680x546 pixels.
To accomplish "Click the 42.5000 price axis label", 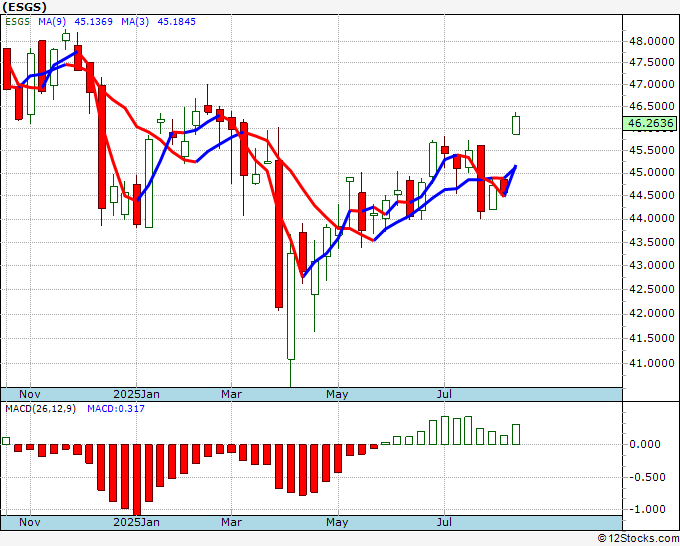I will coord(651,289).
